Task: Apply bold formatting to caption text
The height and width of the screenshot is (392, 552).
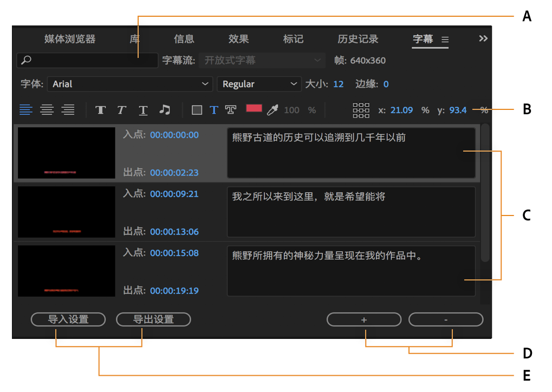Action: tap(100, 109)
